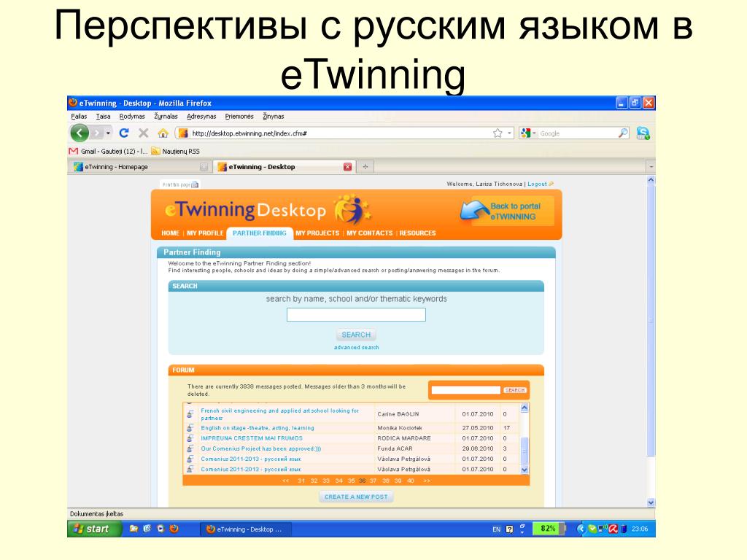Open the Žinynas menu
The image size is (747, 560).
[x=273, y=116]
